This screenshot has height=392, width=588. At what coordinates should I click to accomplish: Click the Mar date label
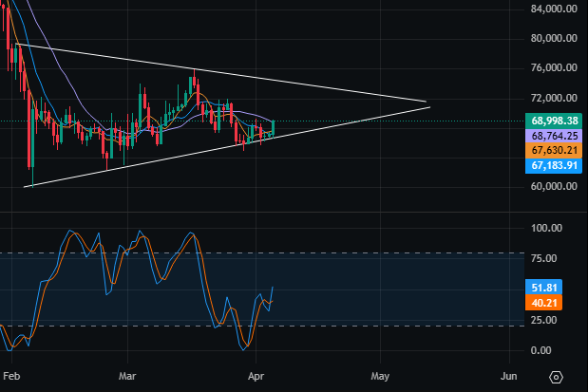point(127,376)
